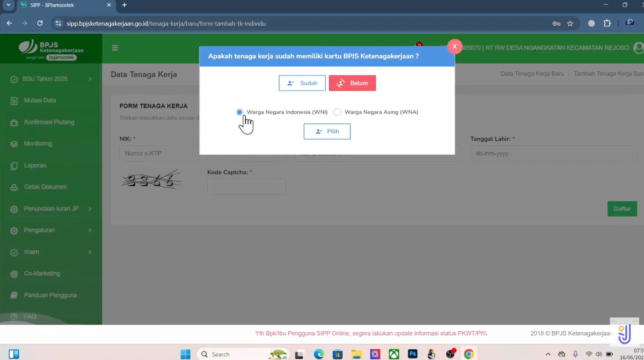
Task: Select Warga Negara Asing (WNA) radio button
Action: tap(337, 112)
